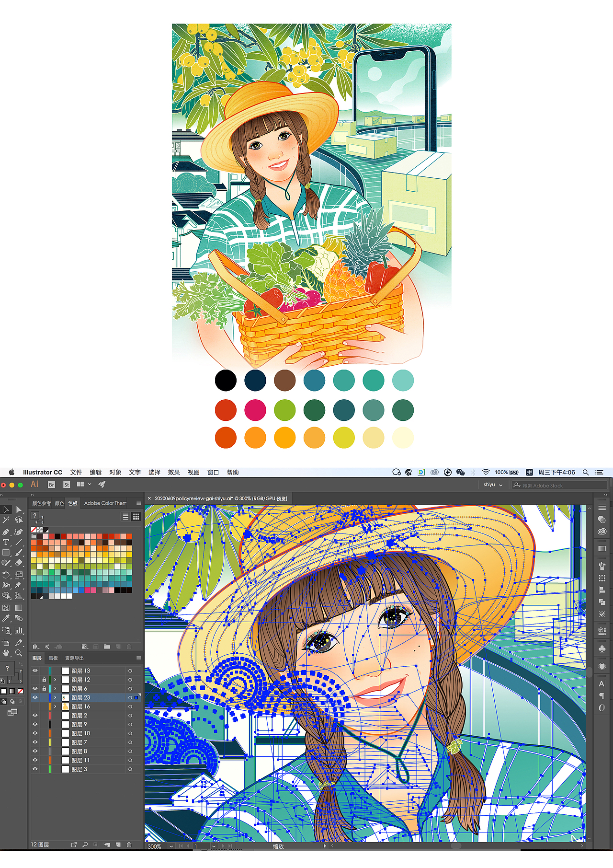This screenshot has width=613, height=868.
Task: Hide layer 图层 2 with eye icon
Action: [x=35, y=716]
